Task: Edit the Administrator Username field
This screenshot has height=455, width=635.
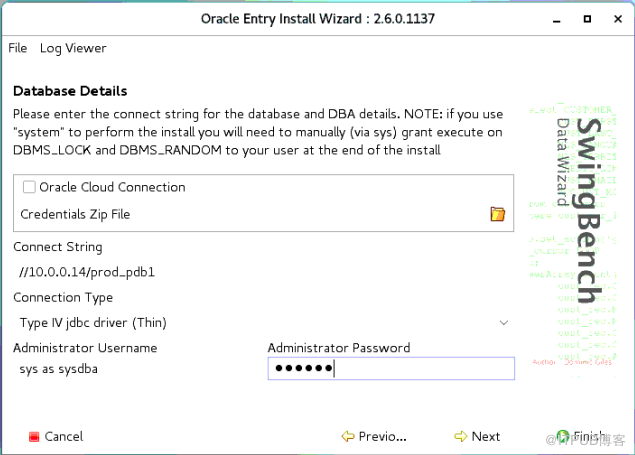Action: (136, 369)
